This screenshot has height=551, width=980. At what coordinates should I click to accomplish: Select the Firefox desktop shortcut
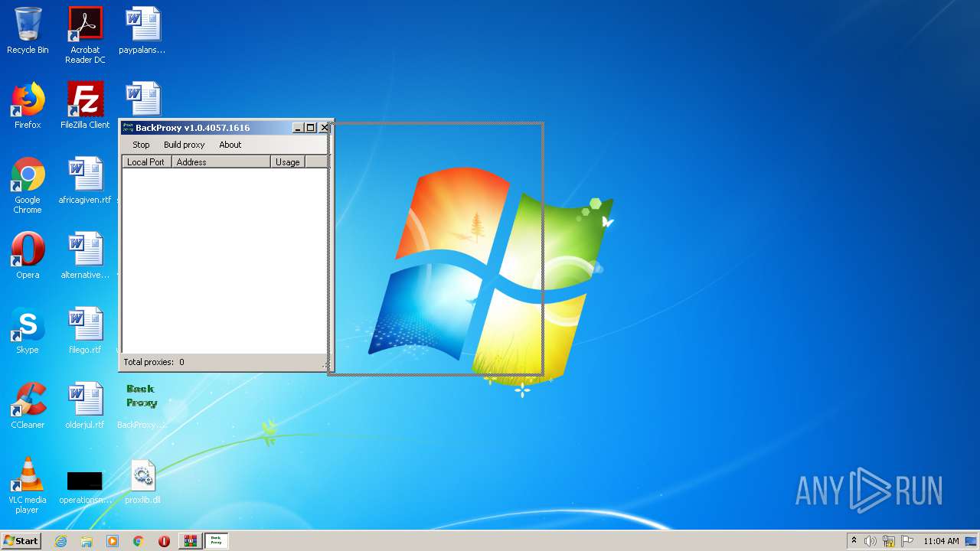click(28, 106)
